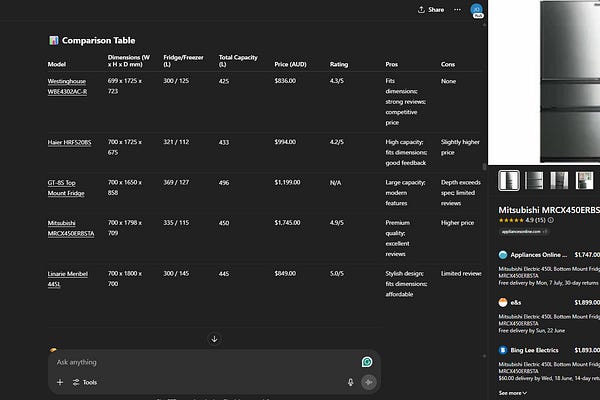600x400 pixels.
Task: Open the Bing Lee Electrics seller offer
Action: [x=549, y=364]
